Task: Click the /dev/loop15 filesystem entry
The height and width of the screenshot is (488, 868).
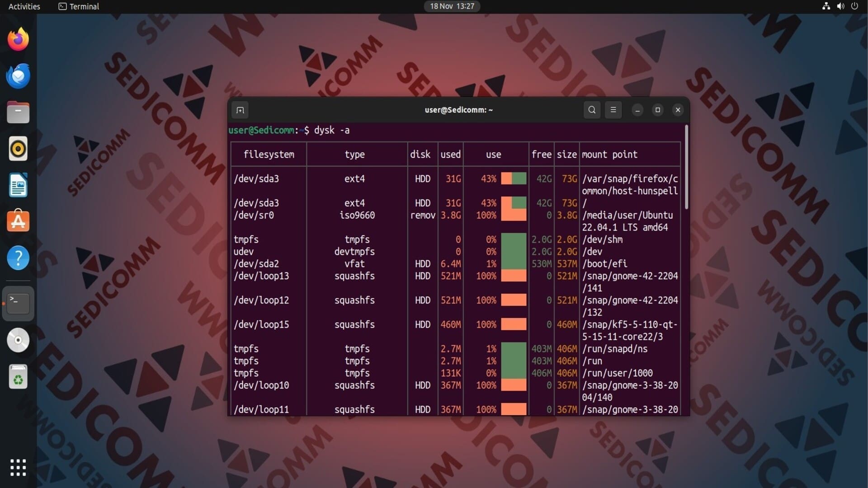Action: (261, 325)
